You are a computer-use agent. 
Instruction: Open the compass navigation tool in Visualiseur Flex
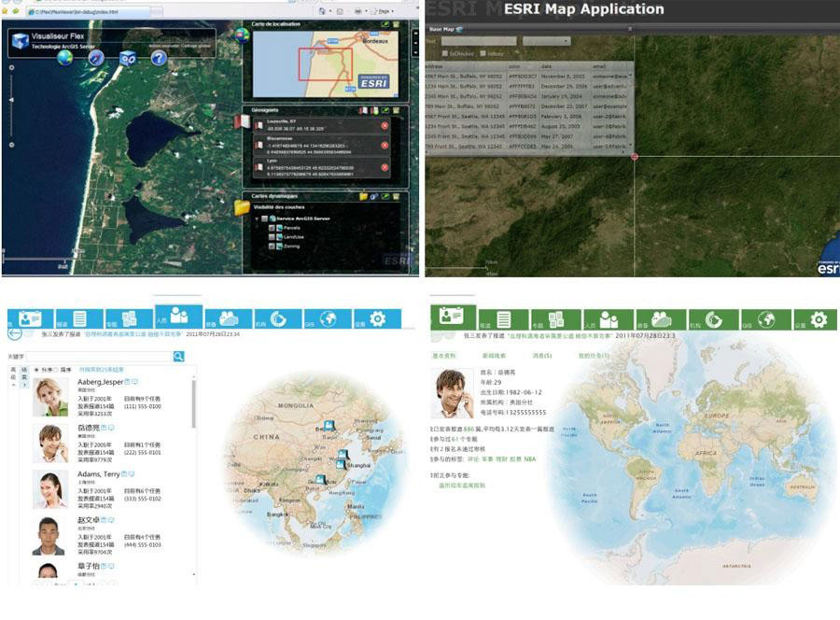pos(96,57)
